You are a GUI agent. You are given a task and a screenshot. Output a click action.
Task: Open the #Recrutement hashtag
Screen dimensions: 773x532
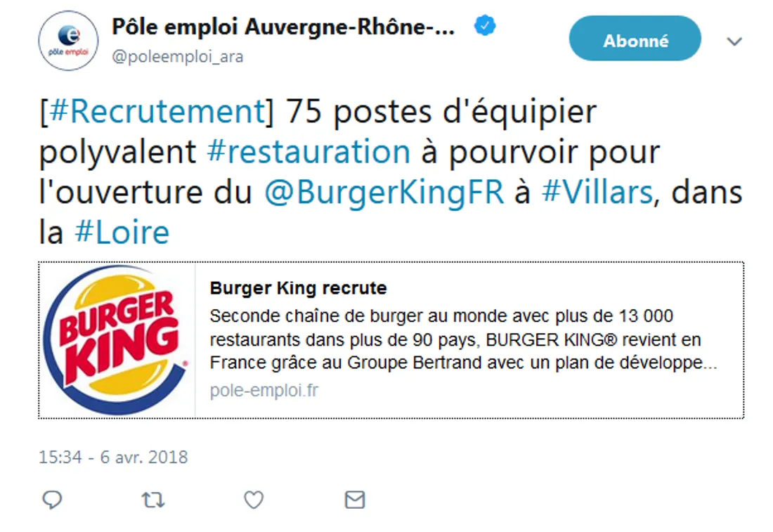pos(157,112)
